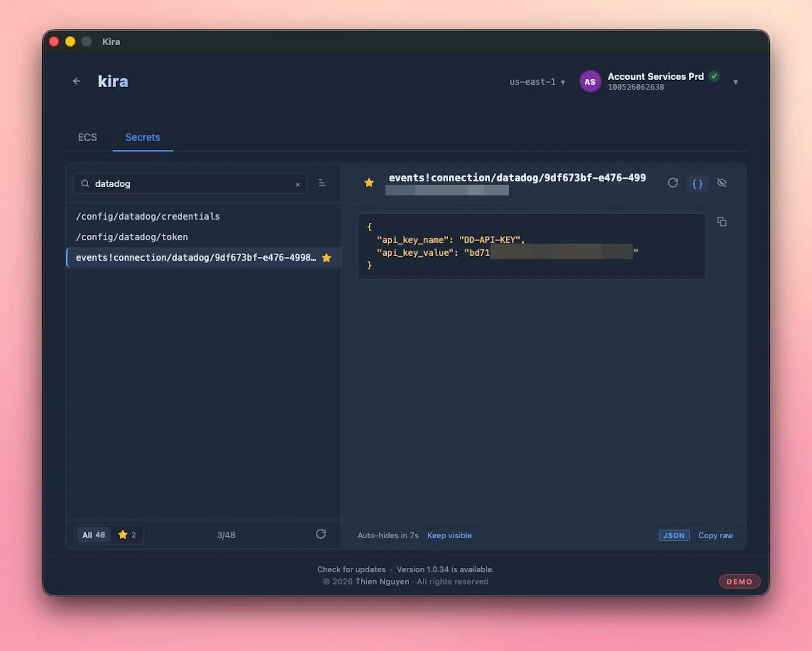Screen dimensions: 812x651
Task: Toggle JSON braces formatting icon
Action: 698,184
